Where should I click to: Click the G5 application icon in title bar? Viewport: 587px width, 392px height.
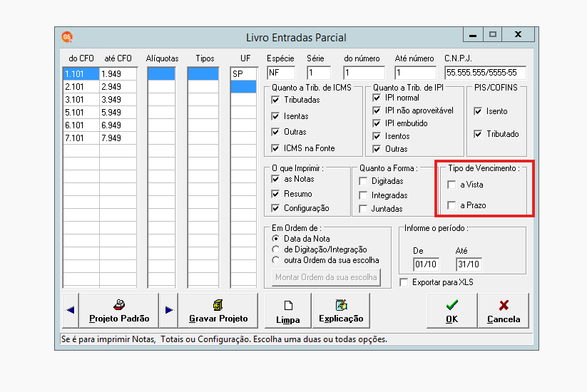[x=67, y=36]
